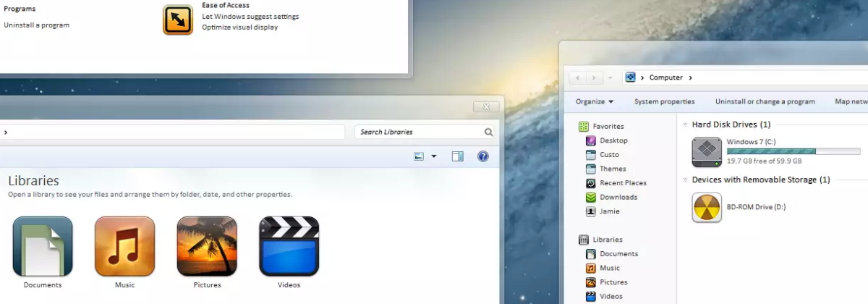The image size is (868, 304).
Task: Select Music under Libraries in sidebar
Action: pyautogui.click(x=610, y=268)
